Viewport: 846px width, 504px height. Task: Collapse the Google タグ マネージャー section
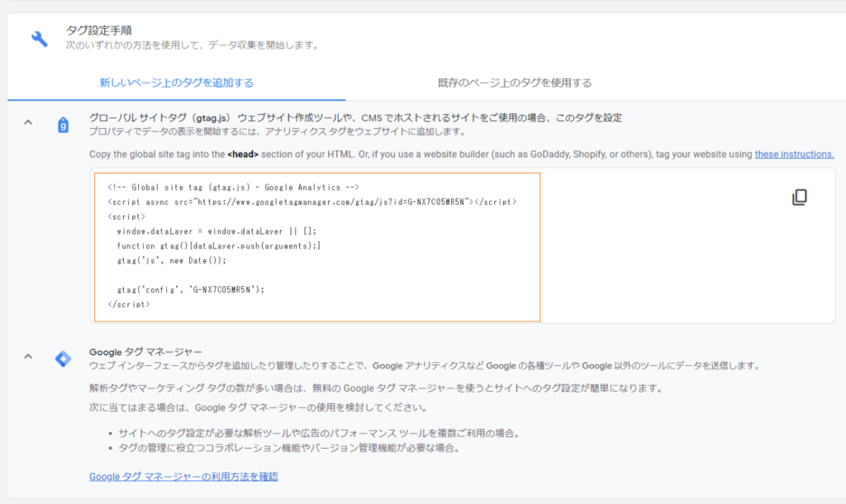click(x=28, y=357)
